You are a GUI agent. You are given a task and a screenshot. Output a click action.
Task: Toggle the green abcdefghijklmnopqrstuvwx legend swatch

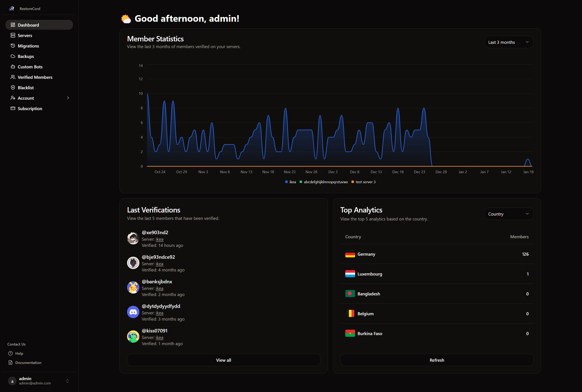301,182
